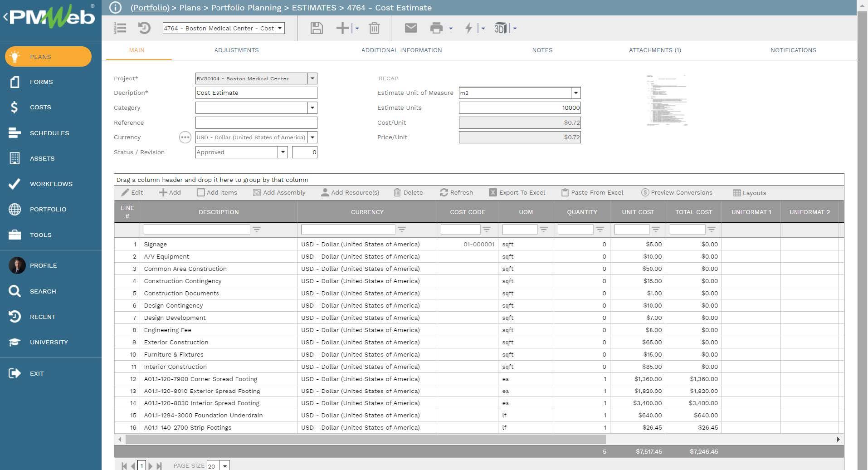The image size is (868, 470).
Task: Click Add Resource(s) button
Action: point(350,192)
